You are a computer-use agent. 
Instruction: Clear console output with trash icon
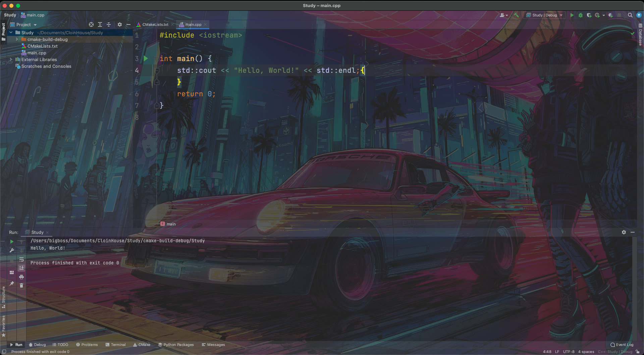click(x=21, y=286)
